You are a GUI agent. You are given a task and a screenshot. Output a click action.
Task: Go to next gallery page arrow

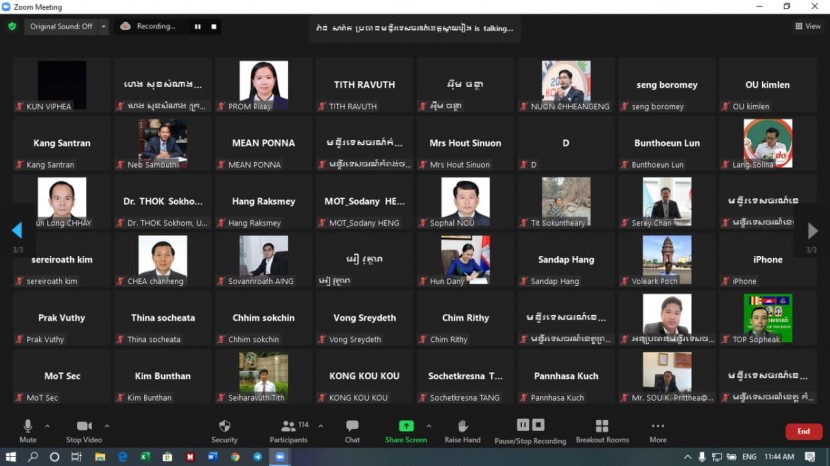[812, 231]
